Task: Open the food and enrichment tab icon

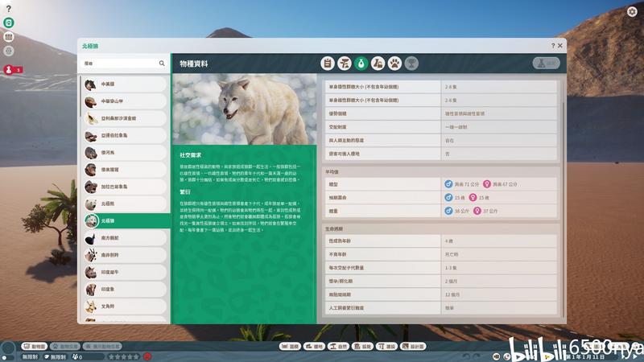Action: tap(378, 64)
